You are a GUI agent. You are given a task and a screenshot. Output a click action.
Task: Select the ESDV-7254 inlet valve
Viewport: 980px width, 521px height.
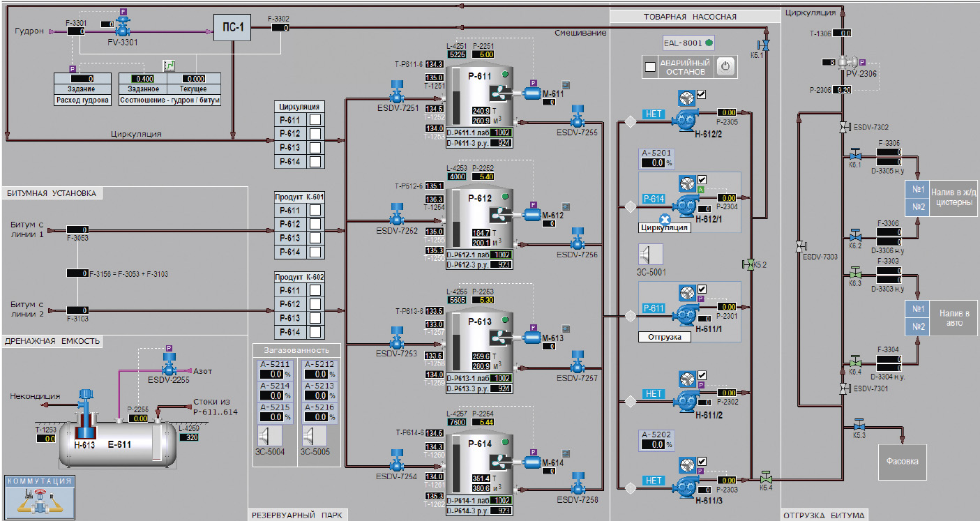coord(397,460)
